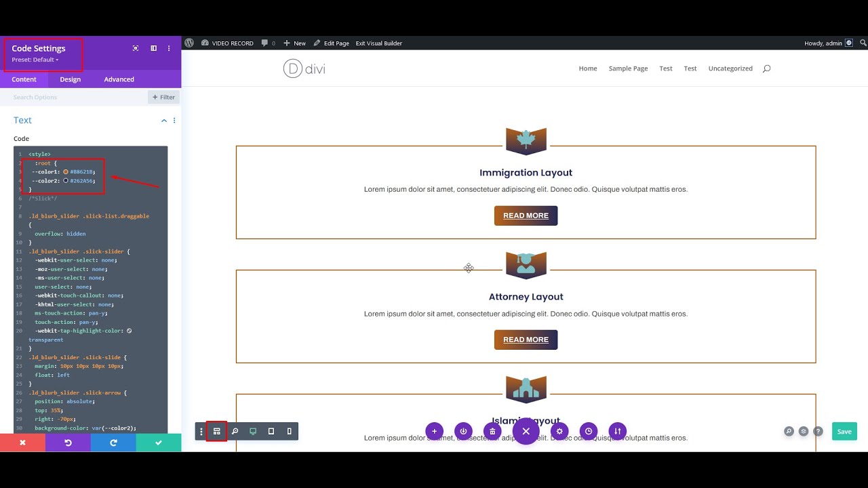Click the save to library power icon
The image size is (868, 488).
pyautogui.click(x=464, y=431)
